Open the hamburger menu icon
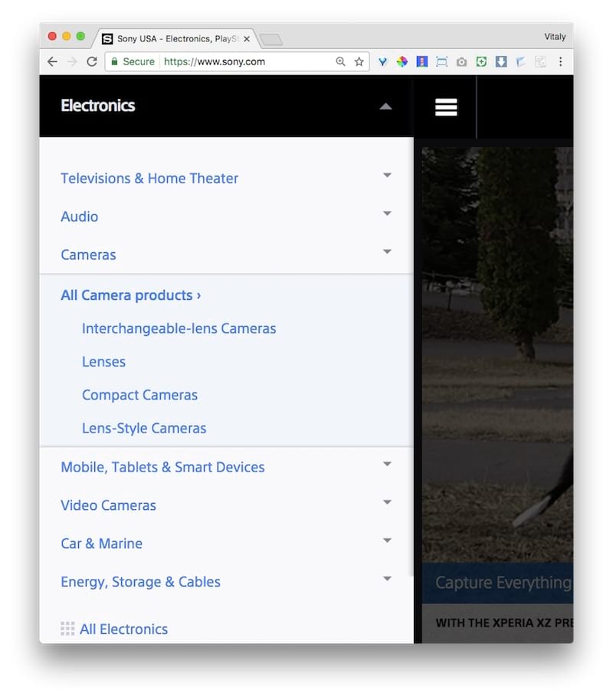Image resolution: width=613 pixels, height=700 pixels. point(446,107)
